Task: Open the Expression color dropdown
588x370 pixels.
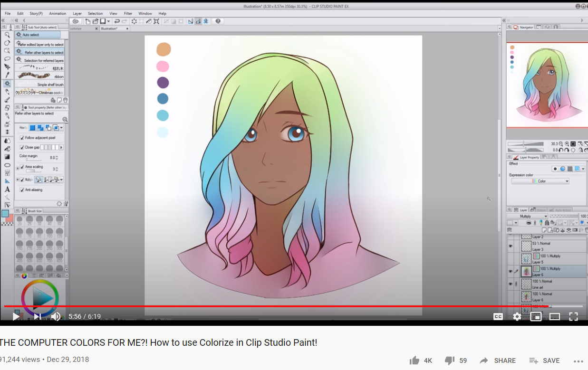Action: click(540, 181)
